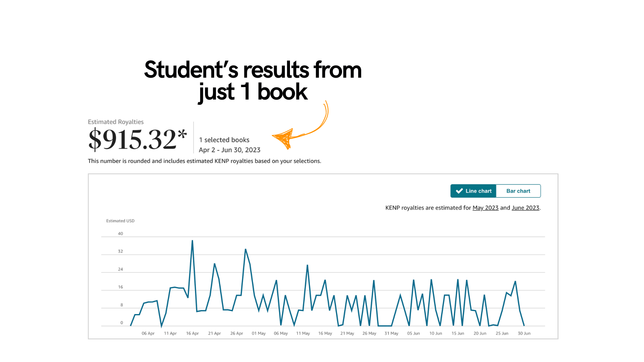Switch to the Bar chart view
This screenshot has height=362, width=644.
518,191
